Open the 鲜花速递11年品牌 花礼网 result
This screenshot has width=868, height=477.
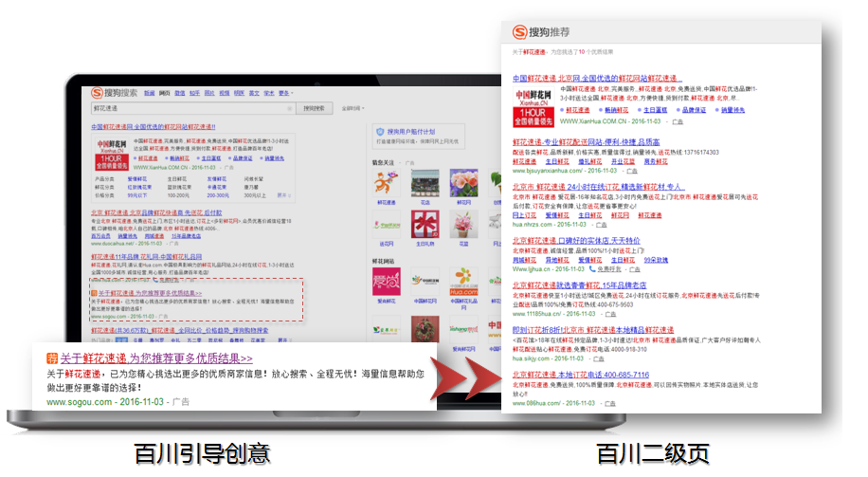(x=146, y=256)
